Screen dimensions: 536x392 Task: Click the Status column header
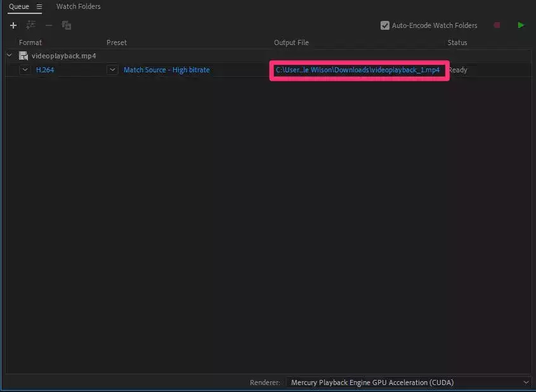pyautogui.click(x=457, y=42)
